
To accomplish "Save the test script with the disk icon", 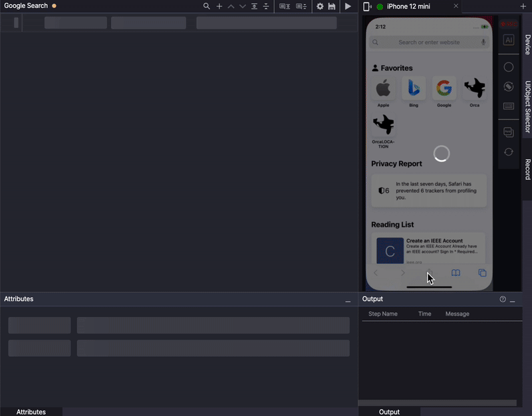I will pyautogui.click(x=332, y=6).
